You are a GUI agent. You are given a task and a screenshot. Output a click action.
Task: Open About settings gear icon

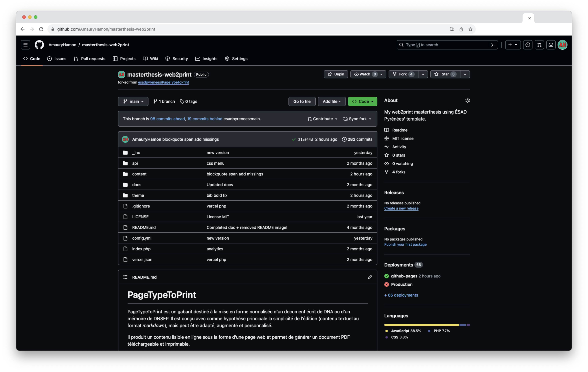[467, 100]
